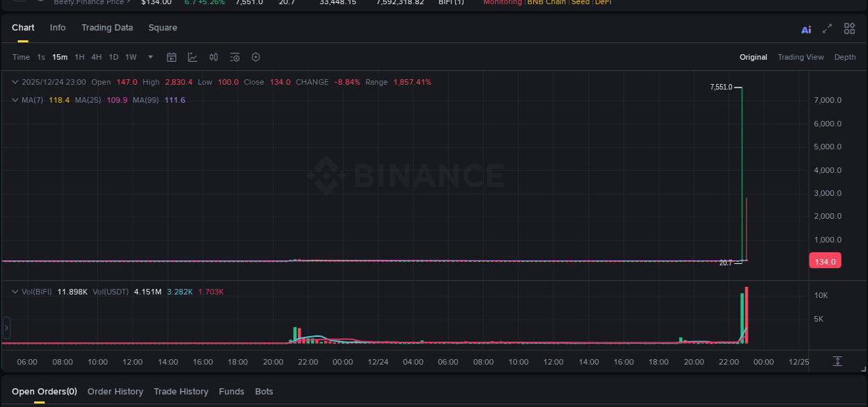Viewport: 868px width, 407px height.
Task: Open the Beefy.Finance Price dropdown
Action: pos(92,3)
